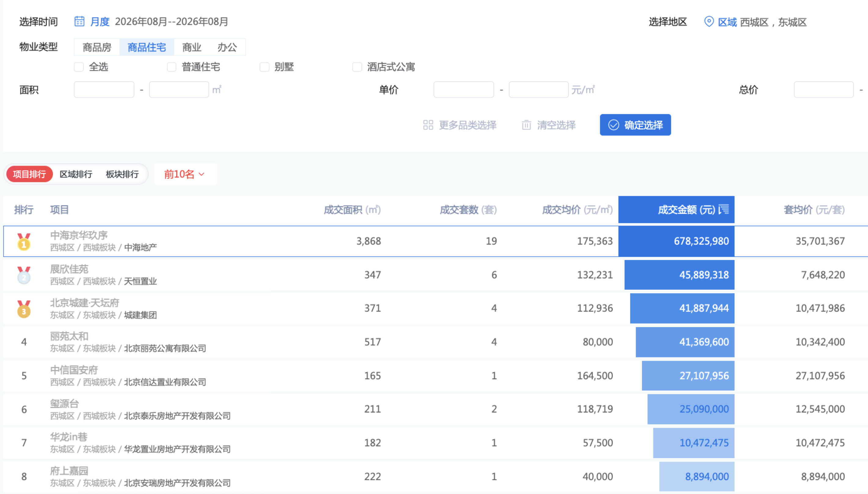Click the grid icon for 更多品类选择

[428, 125]
